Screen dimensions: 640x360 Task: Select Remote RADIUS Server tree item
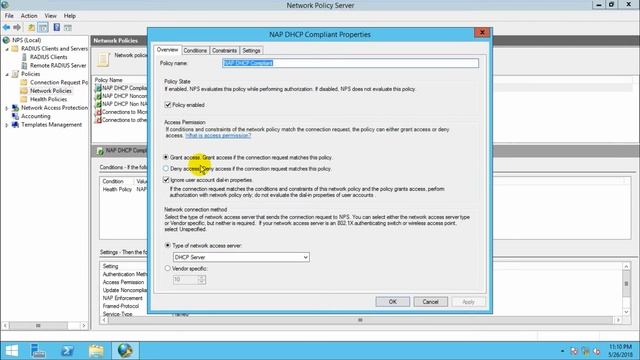click(58, 65)
